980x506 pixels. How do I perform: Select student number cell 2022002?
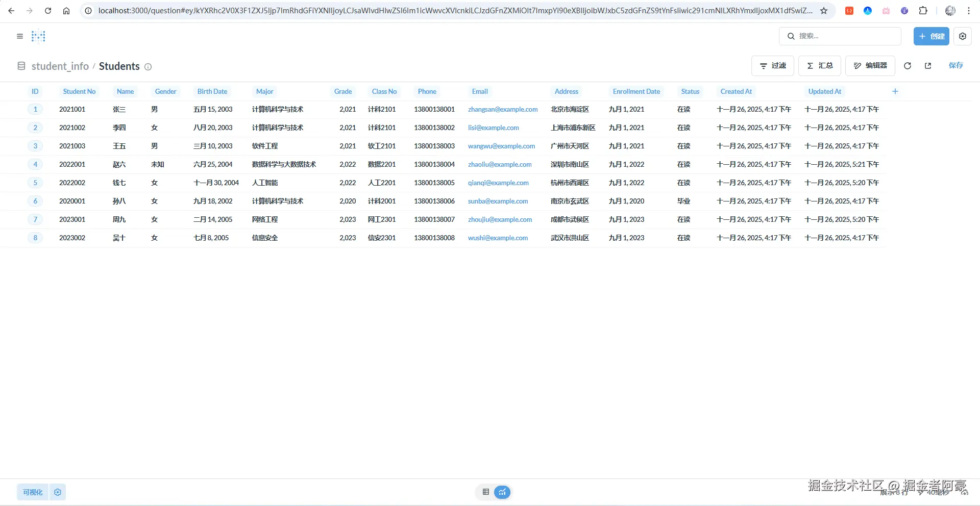tap(72, 183)
